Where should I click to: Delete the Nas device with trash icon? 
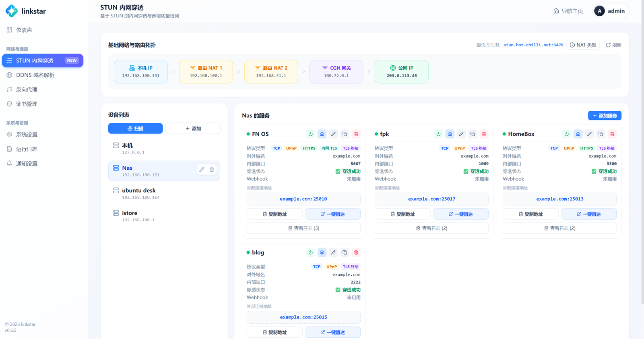tap(212, 170)
